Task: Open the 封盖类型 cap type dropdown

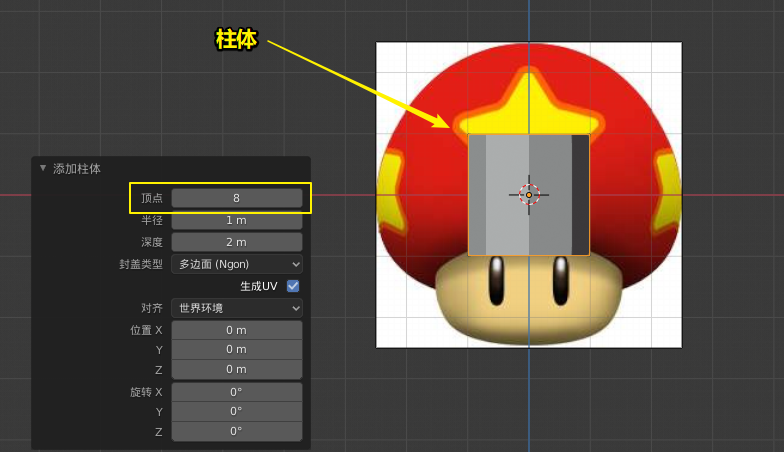Action: [236, 264]
